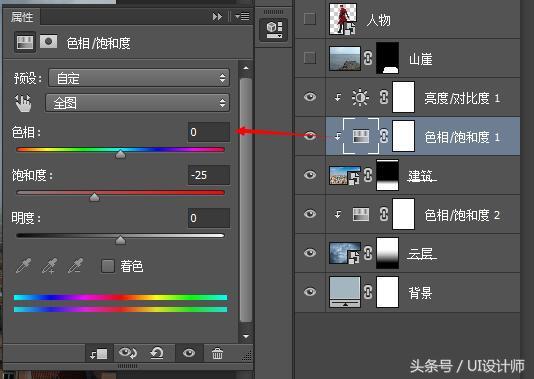This screenshot has height=379, width=534.
Task: Click the link icon on 色相/饱和度 1 layer
Action: coord(384,136)
